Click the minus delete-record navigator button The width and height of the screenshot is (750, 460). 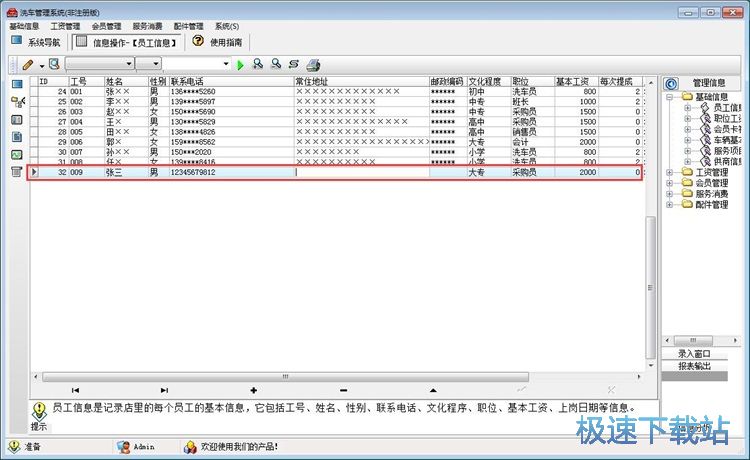pyautogui.click(x=343, y=391)
